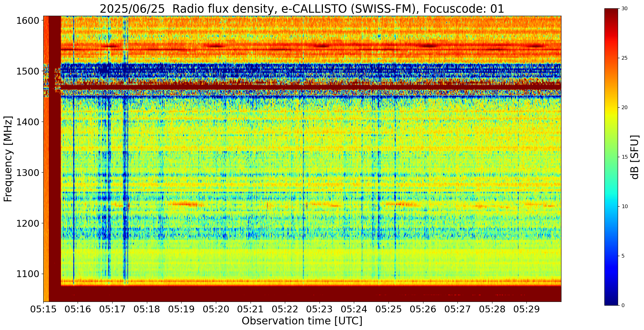Click the 1600 frequency tick label

click(x=28, y=21)
